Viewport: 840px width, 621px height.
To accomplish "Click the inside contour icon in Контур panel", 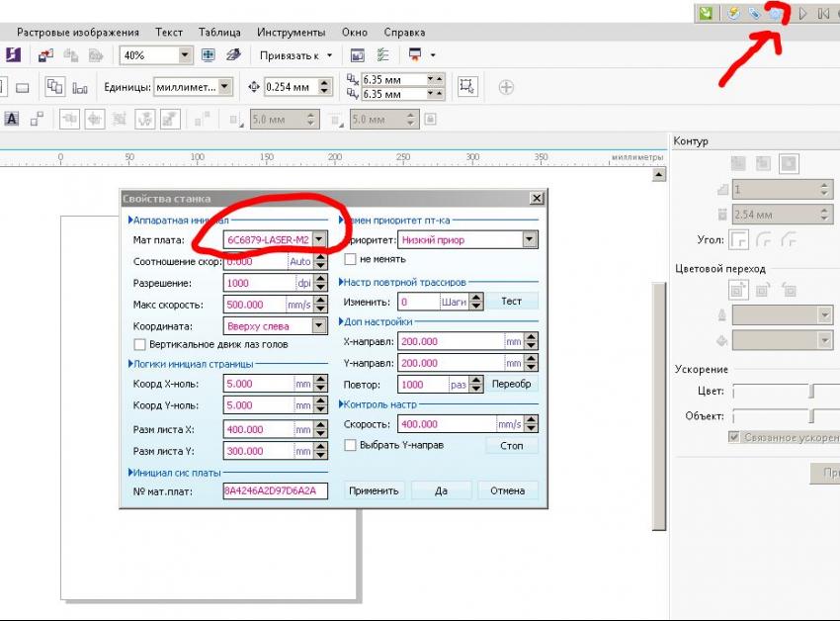I will click(x=763, y=162).
